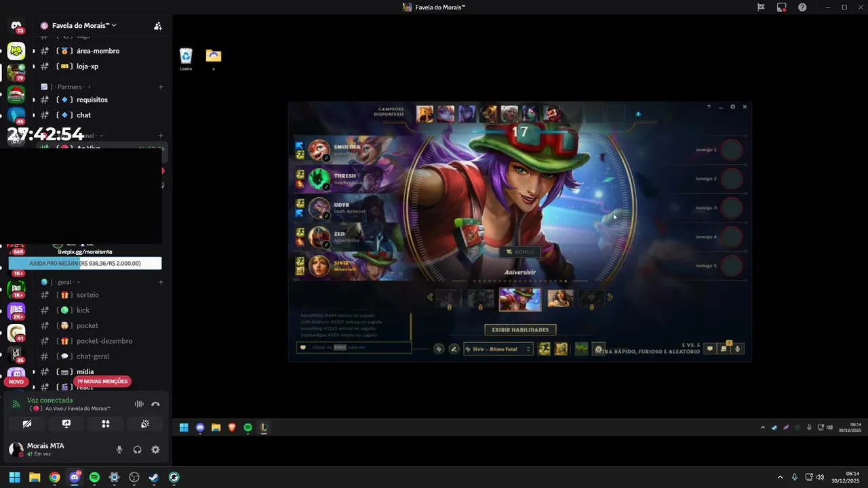Viewport: 868px width, 488px height.
Task: Toggle voice noise suppression icon
Action: coord(139,404)
